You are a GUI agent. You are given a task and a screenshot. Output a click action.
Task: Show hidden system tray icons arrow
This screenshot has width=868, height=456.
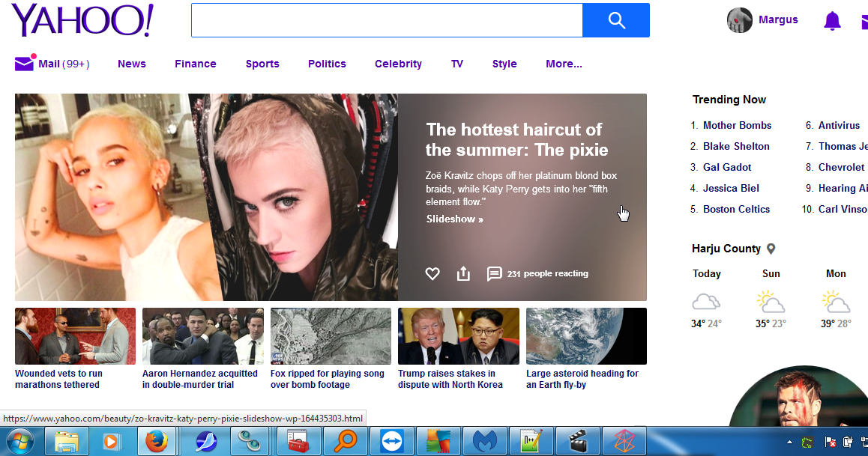click(789, 443)
